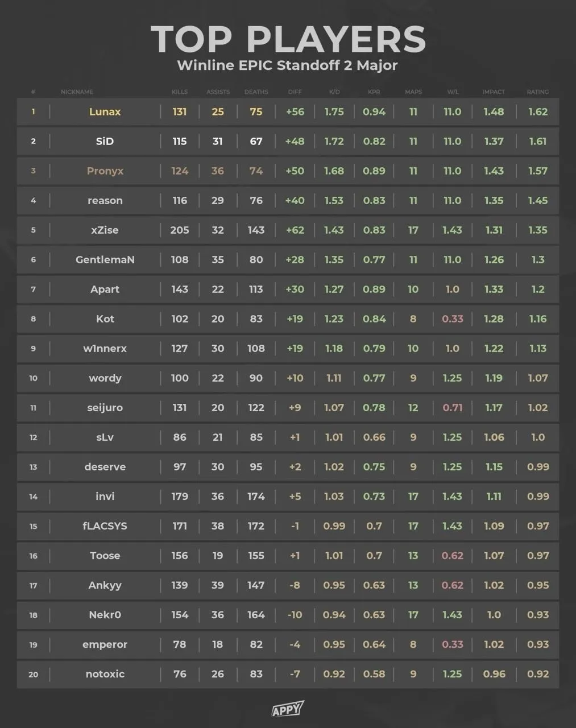Select notoxic's impact value 0.96

[x=494, y=674]
